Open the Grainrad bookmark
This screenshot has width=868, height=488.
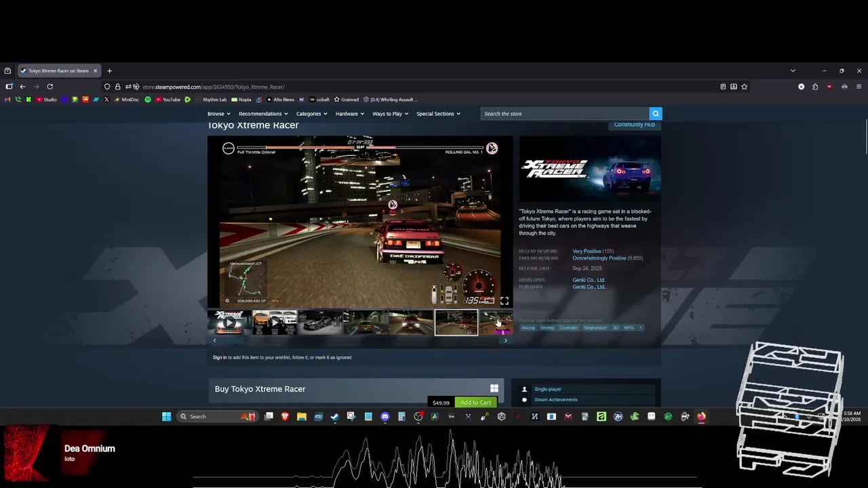(x=346, y=100)
